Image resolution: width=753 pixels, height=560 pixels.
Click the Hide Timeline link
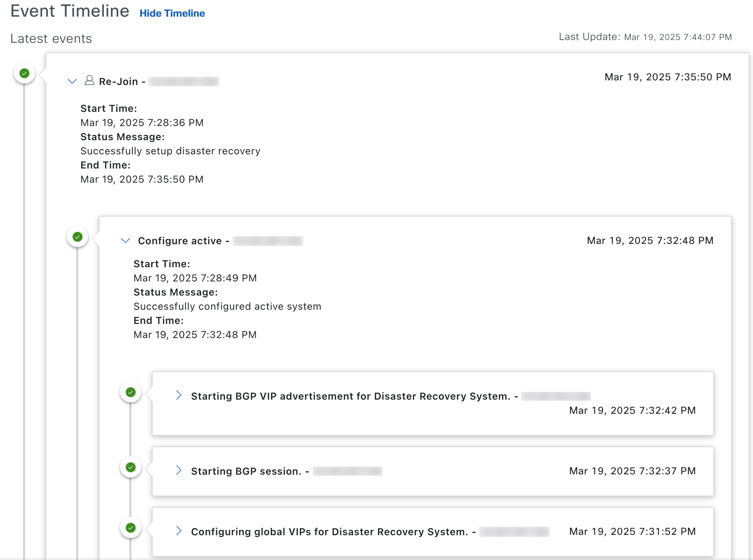pyautogui.click(x=172, y=13)
